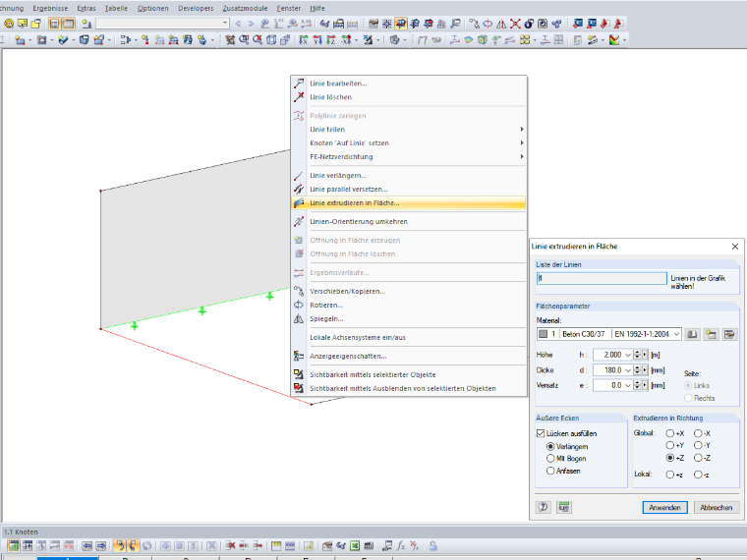Toggle the Lücken ausfüllen checkbox
747x560 pixels.
541,433
